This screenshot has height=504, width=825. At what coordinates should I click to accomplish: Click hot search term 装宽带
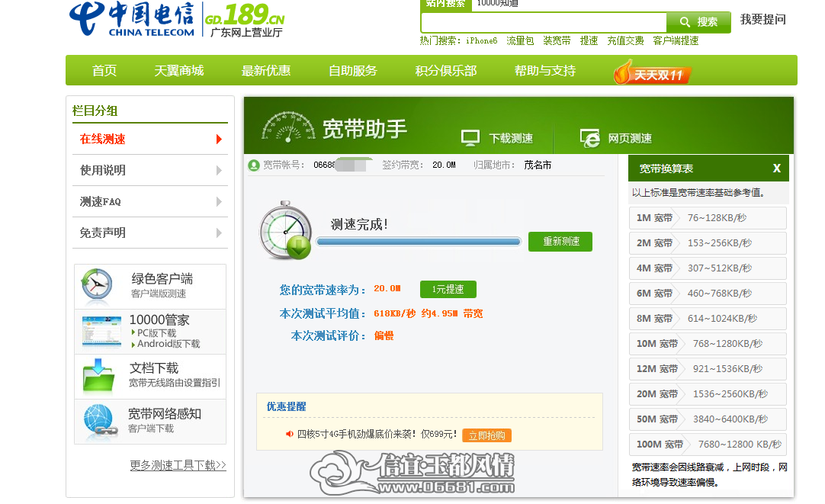[x=557, y=40]
